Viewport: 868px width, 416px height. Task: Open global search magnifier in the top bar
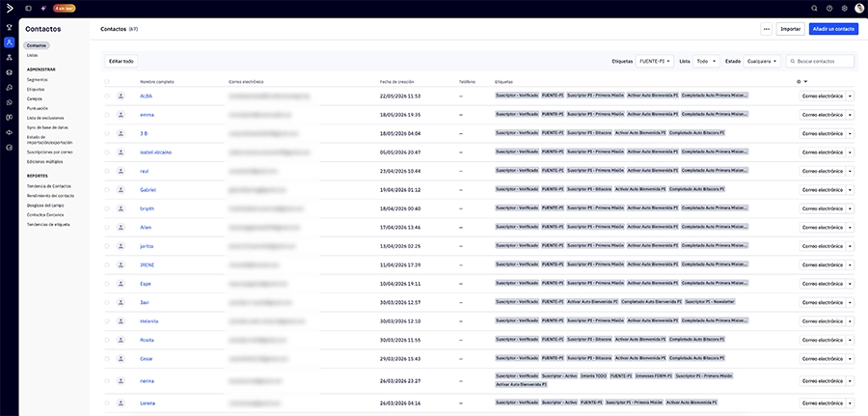tap(814, 9)
